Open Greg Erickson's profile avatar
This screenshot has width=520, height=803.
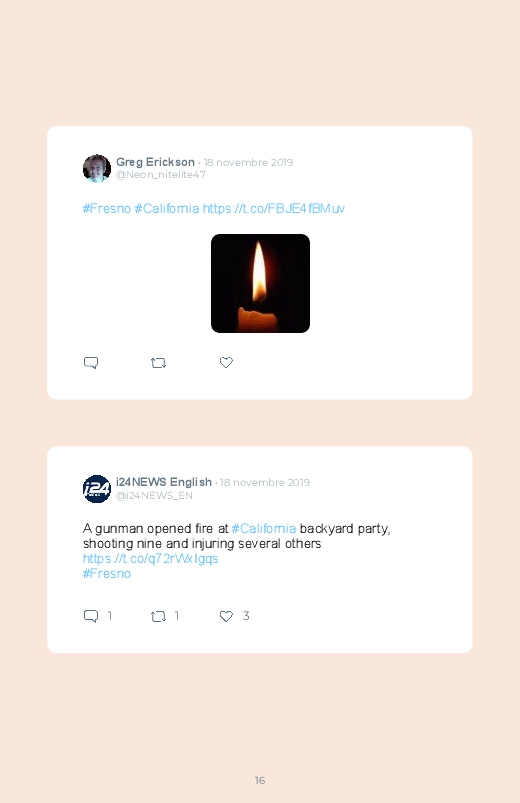tap(97, 168)
